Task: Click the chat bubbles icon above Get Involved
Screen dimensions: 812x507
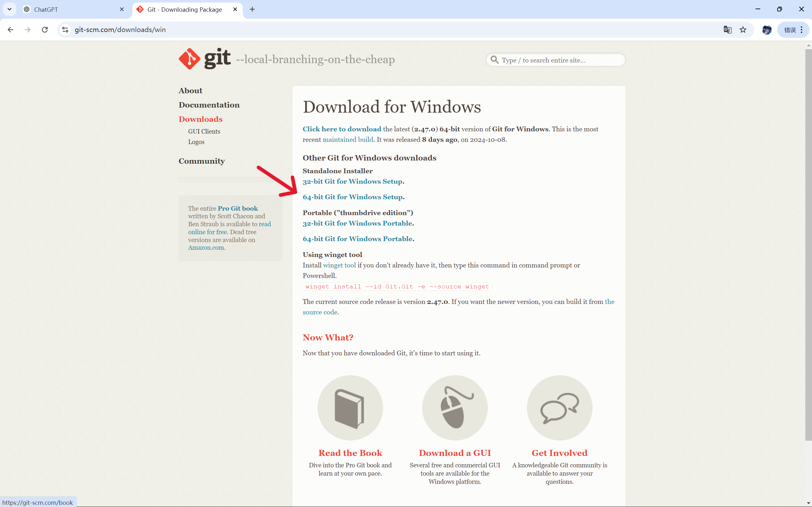Action: pyautogui.click(x=559, y=407)
